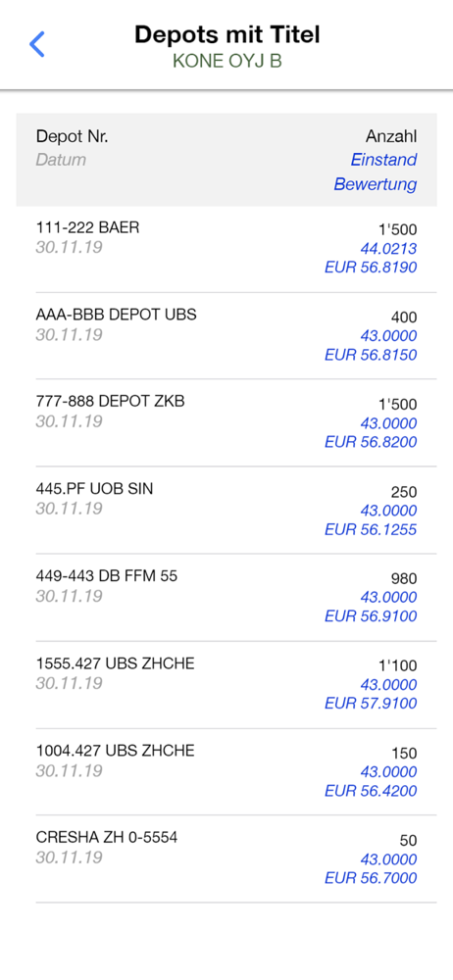Click the Anzahl column header
Image resolution: width=453 pixels, height=980 pixels.
391,136
